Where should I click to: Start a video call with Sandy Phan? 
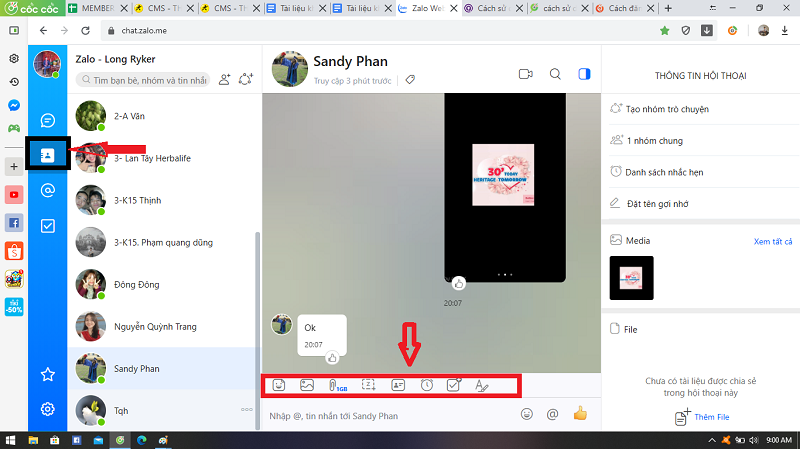point(526,74)
